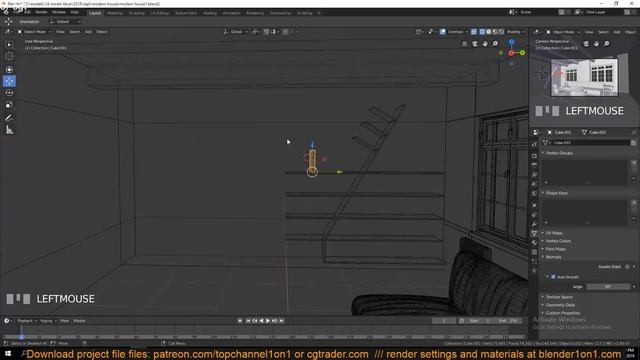The height and width of the screenshot is (360, 640).
Task: Click the blue Z axis on navigation gizmo
Action: point(511,42)
